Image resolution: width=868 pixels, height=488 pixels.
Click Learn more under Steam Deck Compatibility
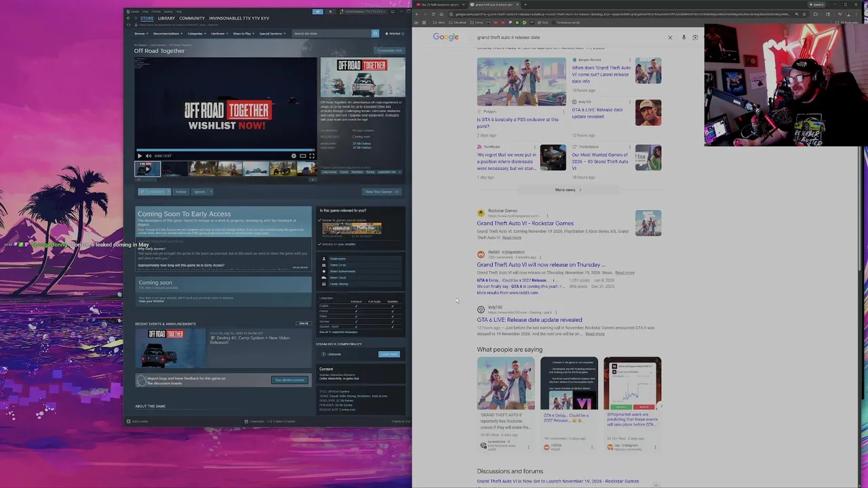[389, 354]
